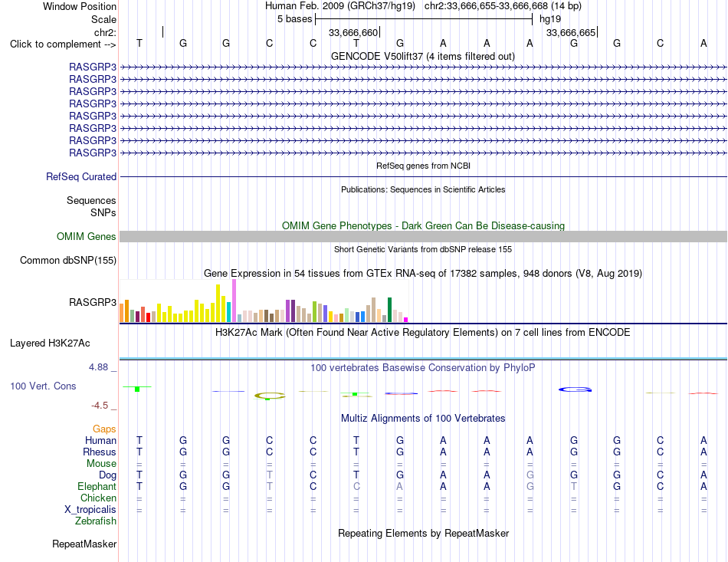Click the 'OMIM Genes' label
The width and height of the screenshot is (728, 562).
pos(86,236)
